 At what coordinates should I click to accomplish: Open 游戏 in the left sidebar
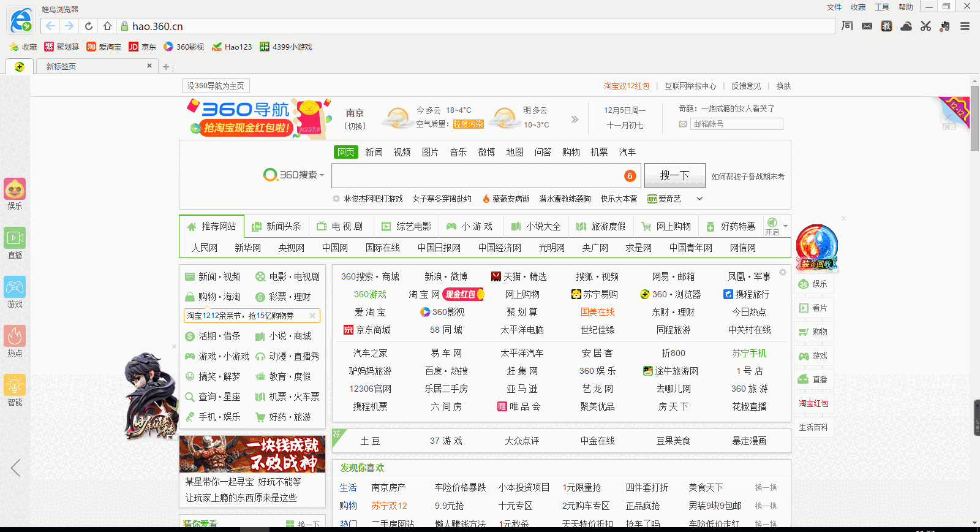(15, 292)
